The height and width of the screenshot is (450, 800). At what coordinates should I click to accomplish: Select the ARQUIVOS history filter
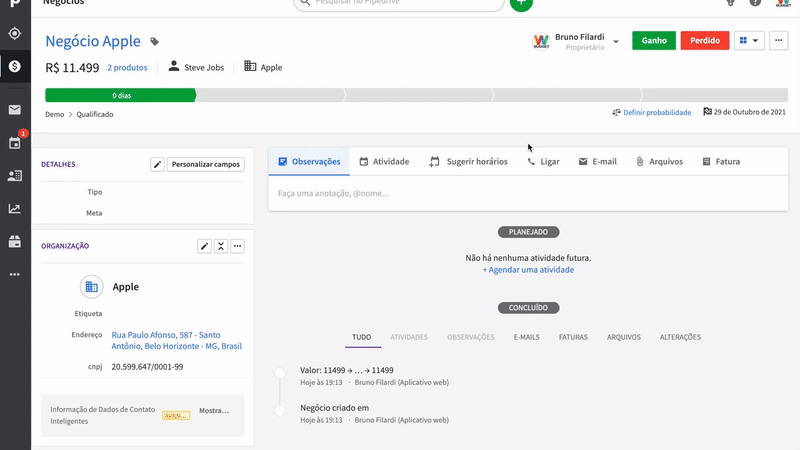(624, 337)
